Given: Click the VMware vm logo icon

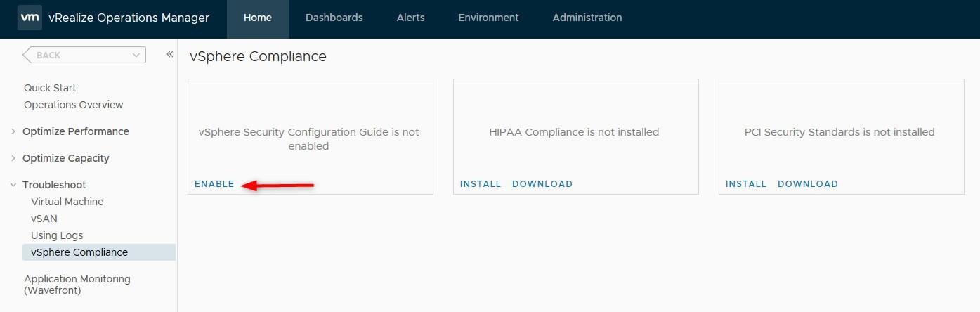Looking at the screenshot, I should point(30,18).
